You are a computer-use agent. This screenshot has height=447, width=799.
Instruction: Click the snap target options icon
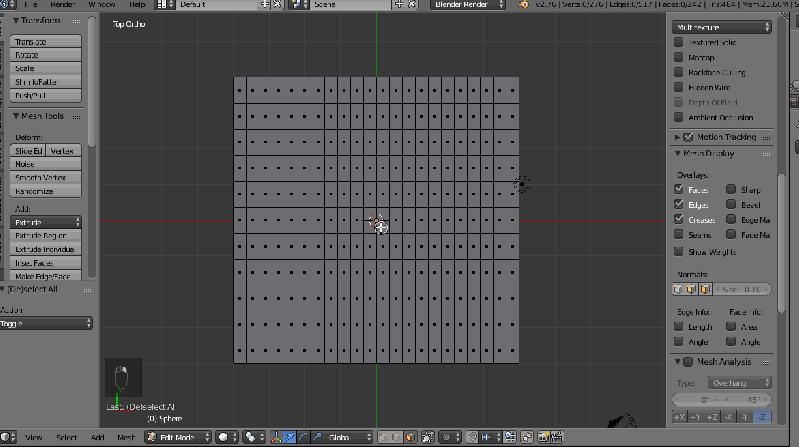[x=509, y=437]
